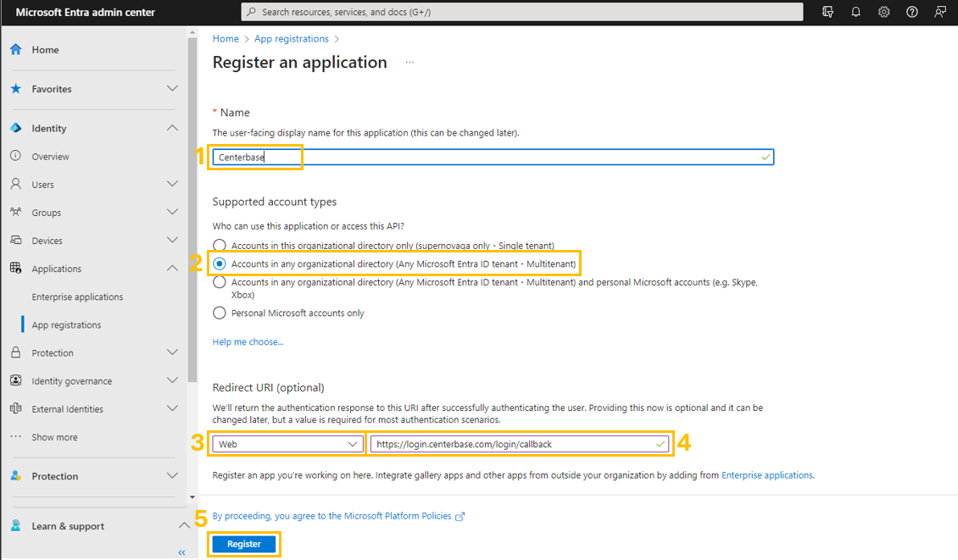Click external link icon after Platform Policies
The width and height of the screenshot is (958, 560).
coord(460,517)
